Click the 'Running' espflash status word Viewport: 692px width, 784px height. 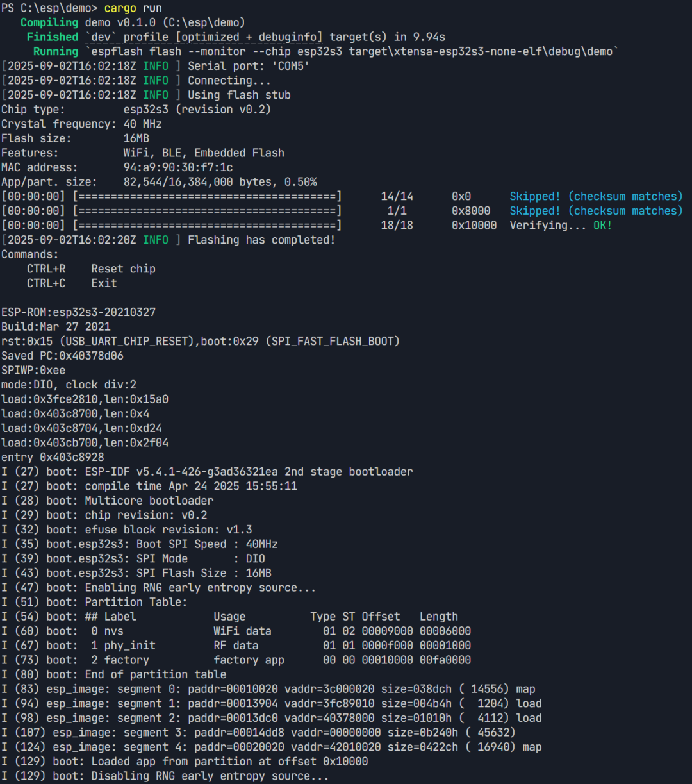click(56, 52)
